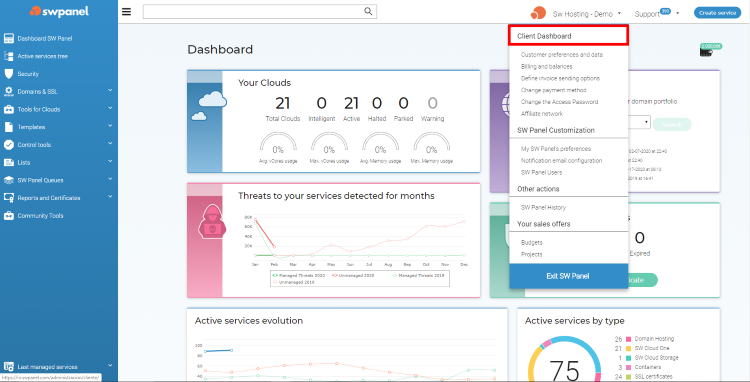Image resolution: width=750 pixels, height=382 pixels.
Task: Click the Total Clouds count 21
Action: coord(283,103)
